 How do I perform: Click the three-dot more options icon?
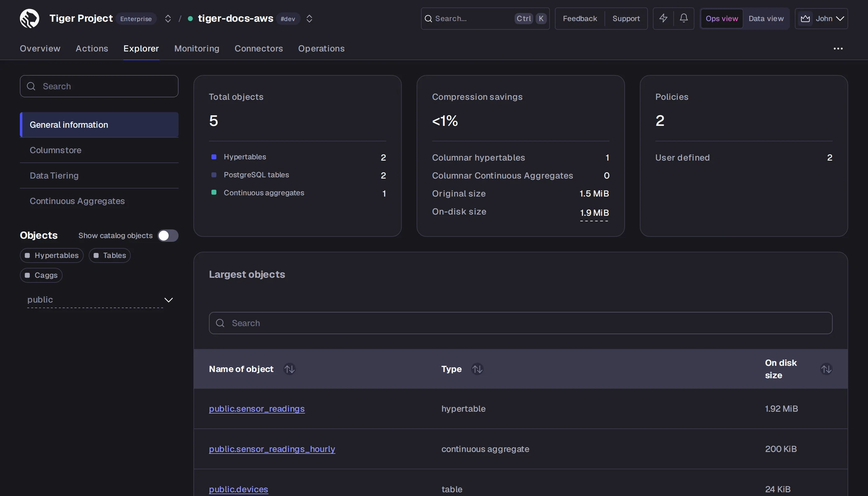coord(838,49)
